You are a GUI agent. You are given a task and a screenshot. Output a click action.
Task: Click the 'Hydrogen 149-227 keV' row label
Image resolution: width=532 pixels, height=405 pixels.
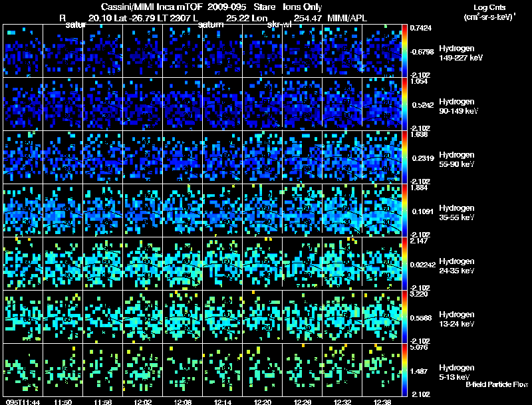coord(461,53)
